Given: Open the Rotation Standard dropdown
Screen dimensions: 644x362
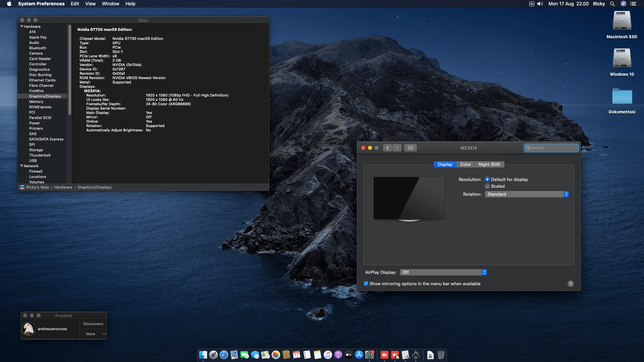Looking at the screenshot, I should (527, 194).
